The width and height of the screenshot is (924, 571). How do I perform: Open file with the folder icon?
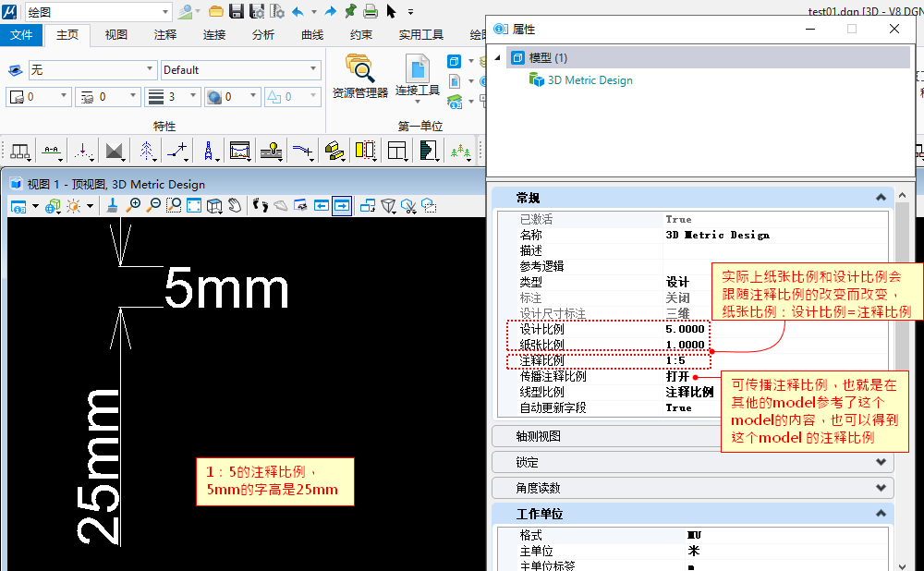216,11
